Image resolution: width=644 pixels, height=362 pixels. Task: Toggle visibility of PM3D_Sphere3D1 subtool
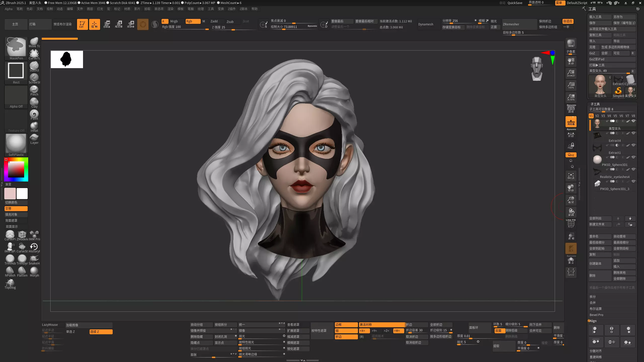[634, 157]
